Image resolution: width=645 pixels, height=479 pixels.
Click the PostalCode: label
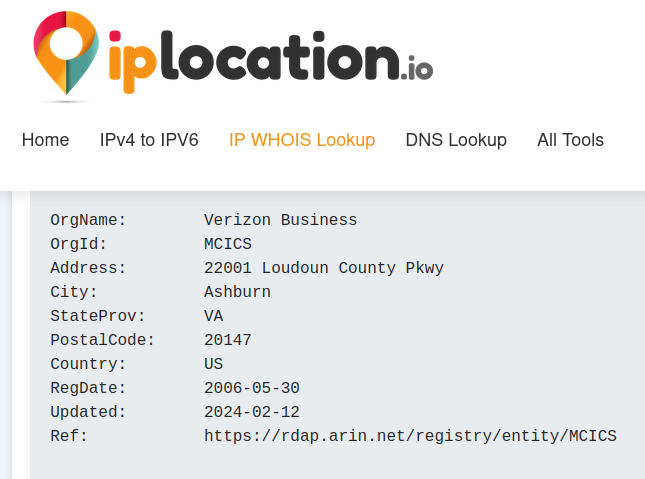point(102,340)
